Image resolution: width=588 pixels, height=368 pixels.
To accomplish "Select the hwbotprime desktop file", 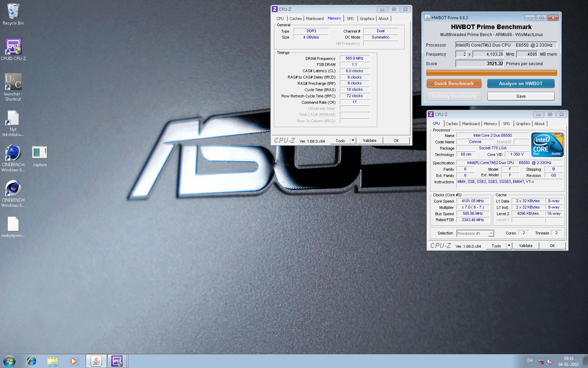I will (13, 227).
